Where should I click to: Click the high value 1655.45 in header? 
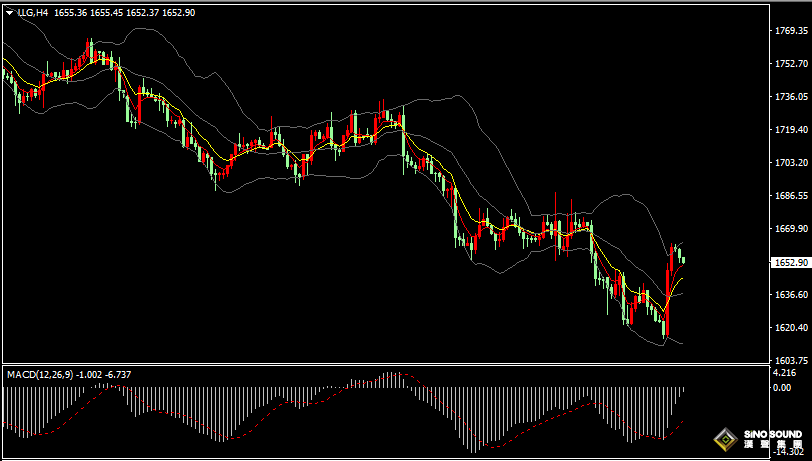pyautogui.click(x=106, y=13)
